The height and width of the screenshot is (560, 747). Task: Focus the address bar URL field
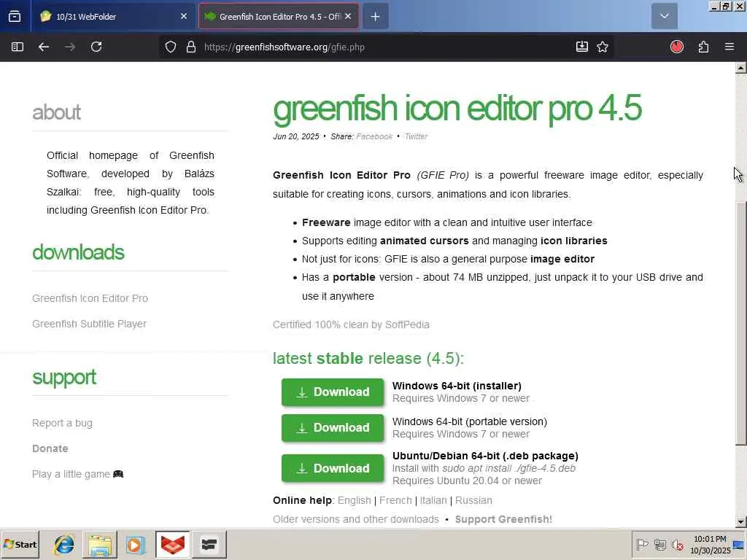(386, 47)
